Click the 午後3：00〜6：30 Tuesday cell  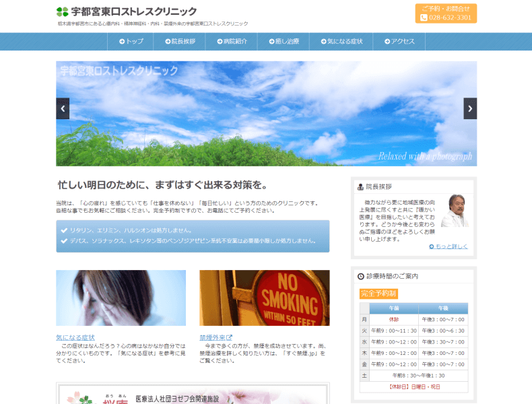[443, 331]
